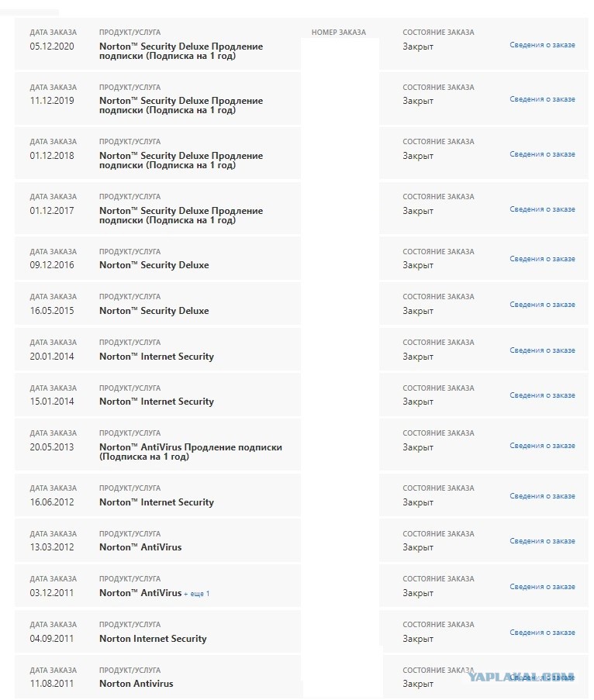594x700 pixels.
Task: Select the Norton Security Deluxe 16.05.2015 product name
Action: point(154,311)
